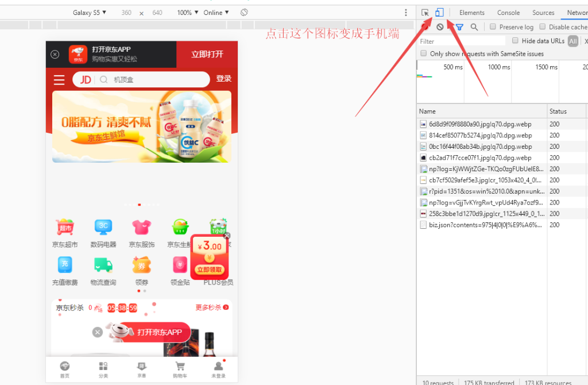Tap the 数码电器 category icon
This screenshot has height=385, width=588.
pos(103,227)
